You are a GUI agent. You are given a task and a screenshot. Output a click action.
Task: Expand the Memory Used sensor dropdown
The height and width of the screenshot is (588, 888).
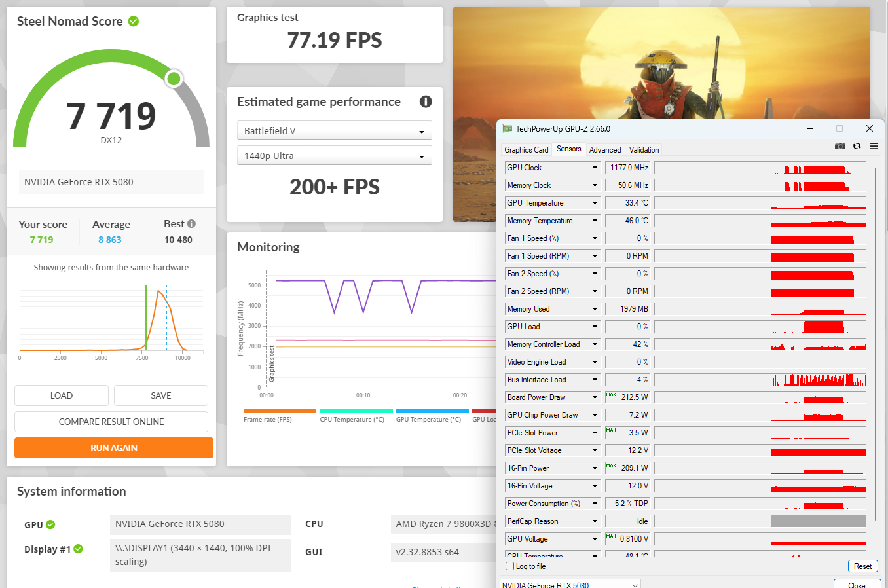click(x=595, y=309)
